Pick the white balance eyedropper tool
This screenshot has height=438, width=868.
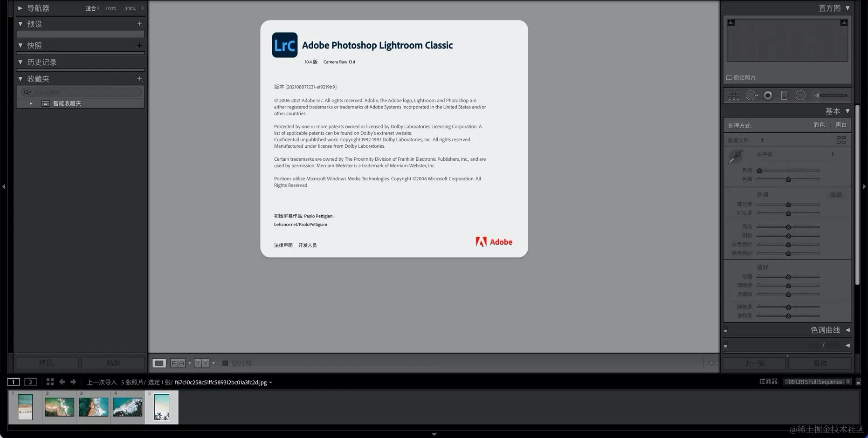[x=736, y=156]
